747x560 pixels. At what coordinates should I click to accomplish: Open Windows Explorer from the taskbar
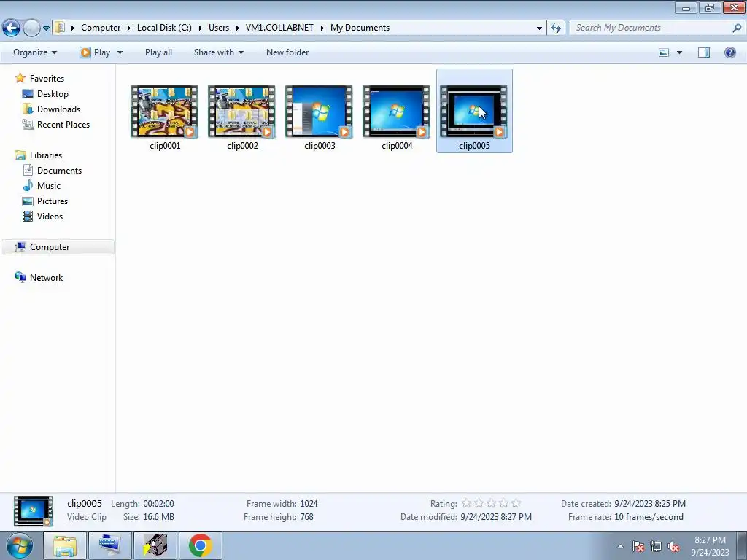(65, 545)
